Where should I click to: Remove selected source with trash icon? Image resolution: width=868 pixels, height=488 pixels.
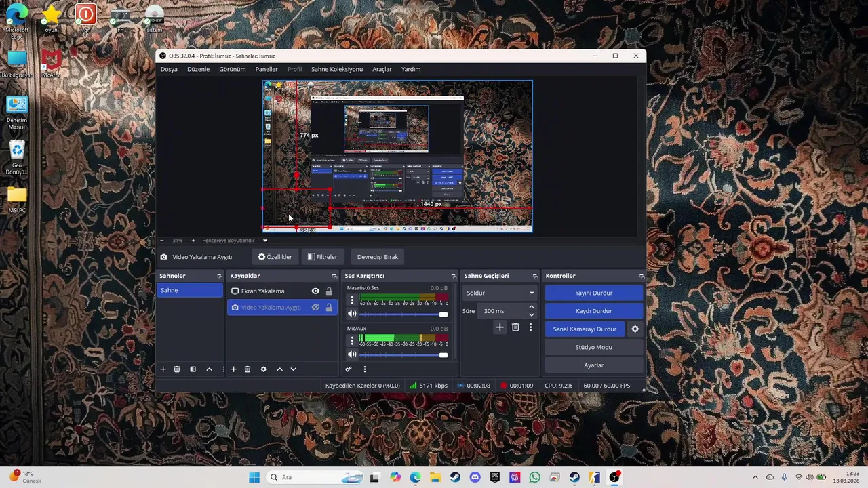click(248, 369)
